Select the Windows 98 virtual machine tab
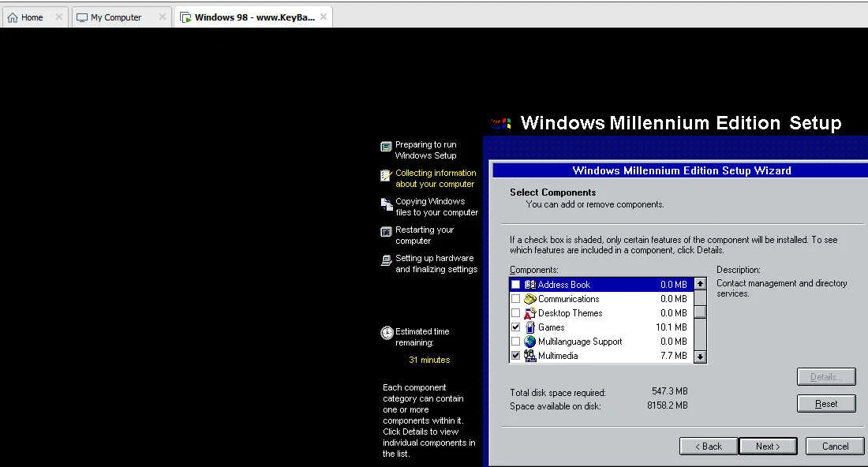Screen dimensions: 868x467 tap(255, 17)
